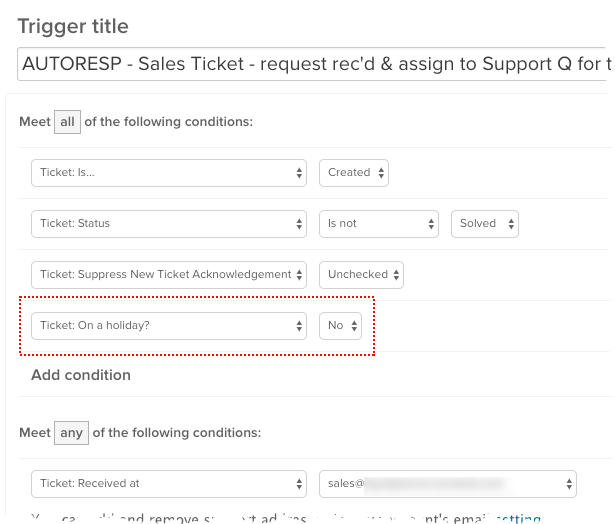Expand the 'Ticket: Is...' condition dropdown
Screen dimensions: 615x524
168,172
